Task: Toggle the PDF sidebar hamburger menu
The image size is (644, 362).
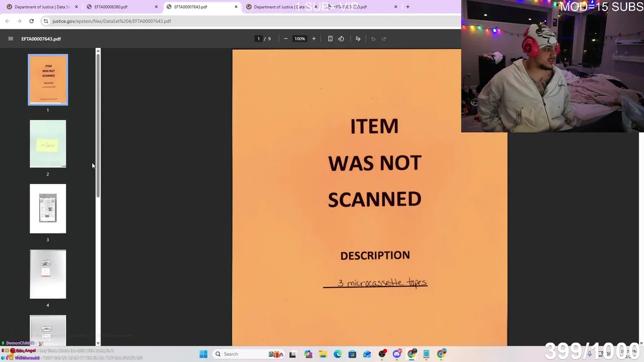Action: pyautogui.click(x=11, y=39)
